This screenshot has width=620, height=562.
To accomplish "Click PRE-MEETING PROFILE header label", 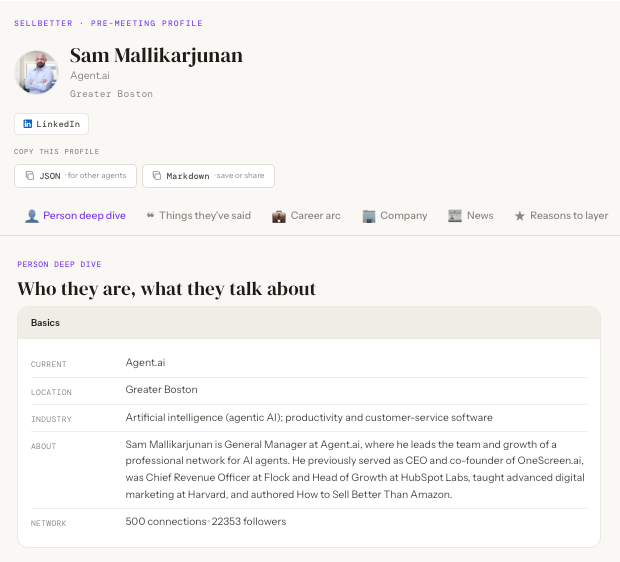I will coord(147,23).
